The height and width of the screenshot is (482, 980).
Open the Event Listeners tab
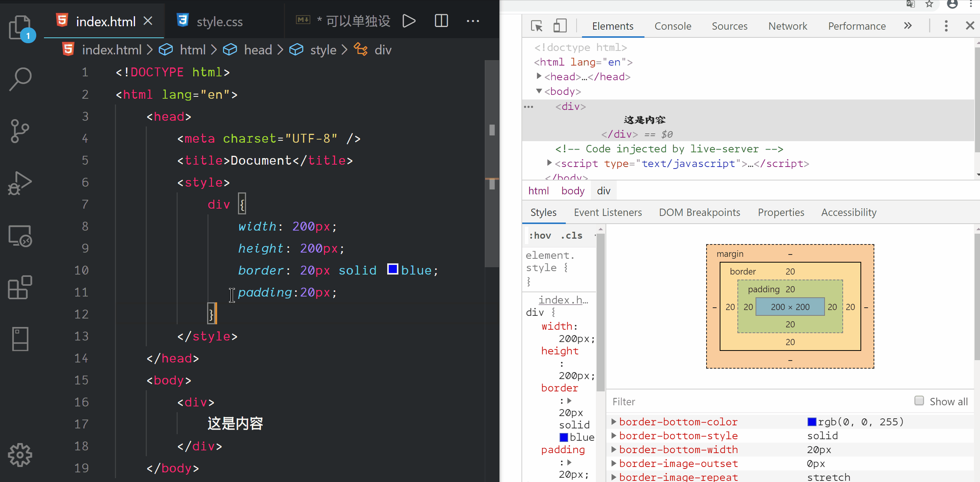point(608,212)
